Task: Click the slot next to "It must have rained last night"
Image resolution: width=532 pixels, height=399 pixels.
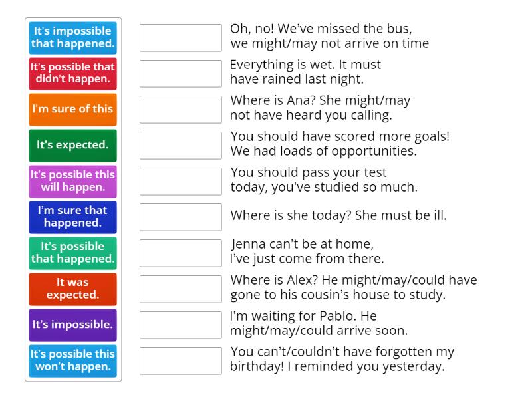Action: tap(180, 72)
